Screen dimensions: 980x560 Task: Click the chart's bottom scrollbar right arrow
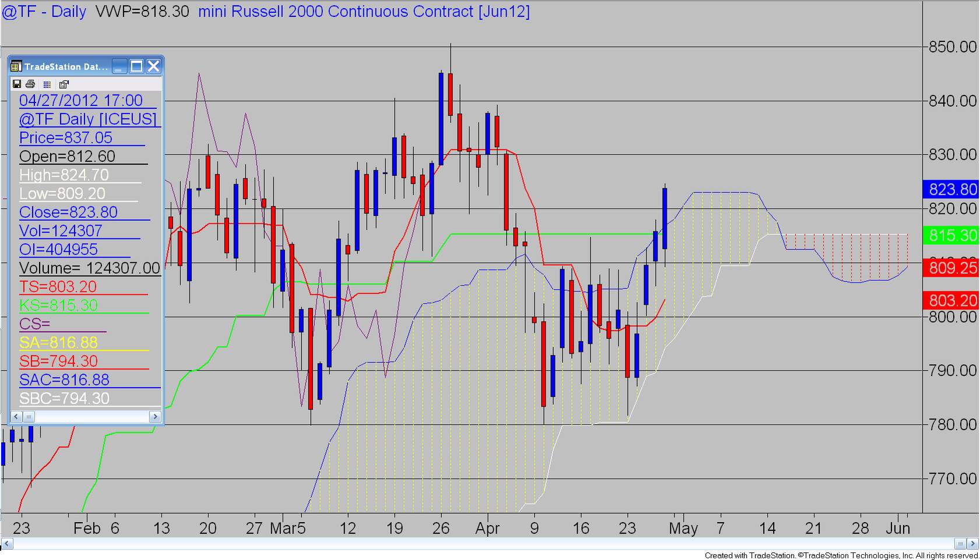point(972,544)
